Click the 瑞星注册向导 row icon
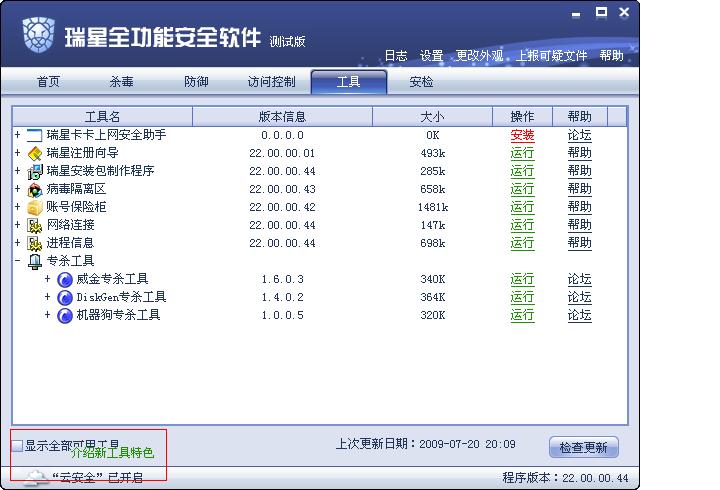The width and height of the screenshot is (720, 490). [34, 153]
